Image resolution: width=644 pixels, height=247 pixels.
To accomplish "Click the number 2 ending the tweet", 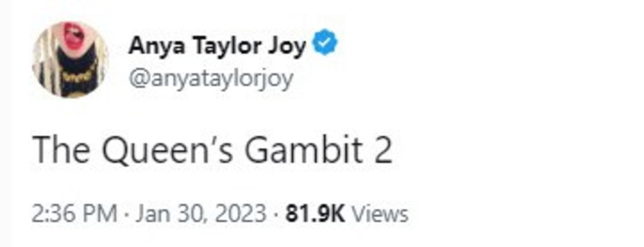I will click(x=382, y=151).
